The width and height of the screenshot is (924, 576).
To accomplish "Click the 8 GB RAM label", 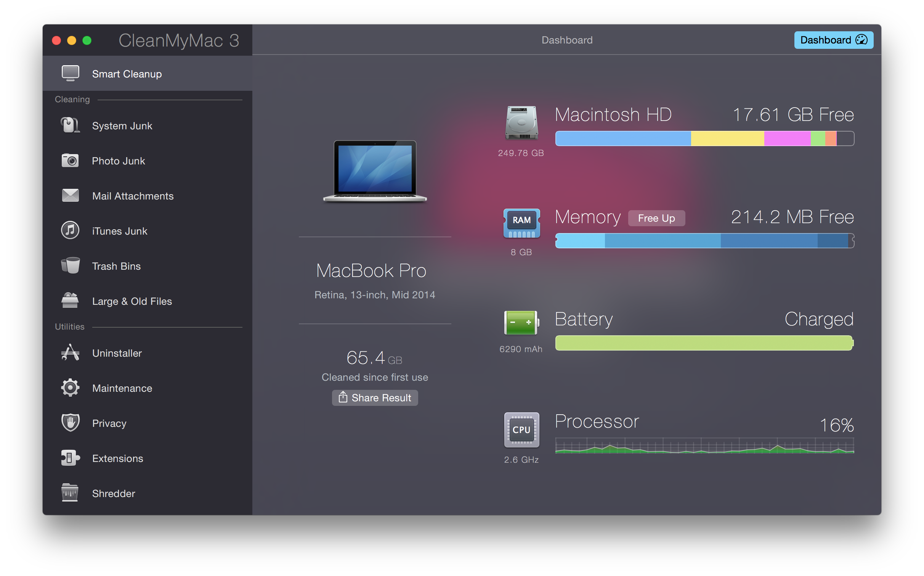I will coord(521,252).
